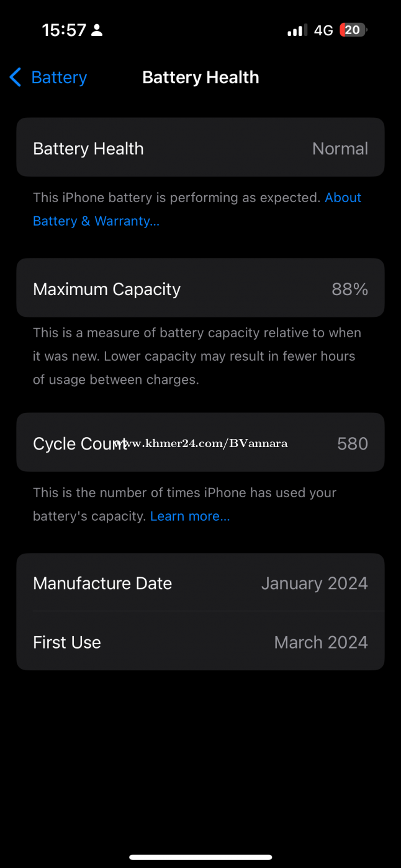Tap the Maximum Capacity row
Viewport: 401px width, 868px height.
click(x=200, y=289)
